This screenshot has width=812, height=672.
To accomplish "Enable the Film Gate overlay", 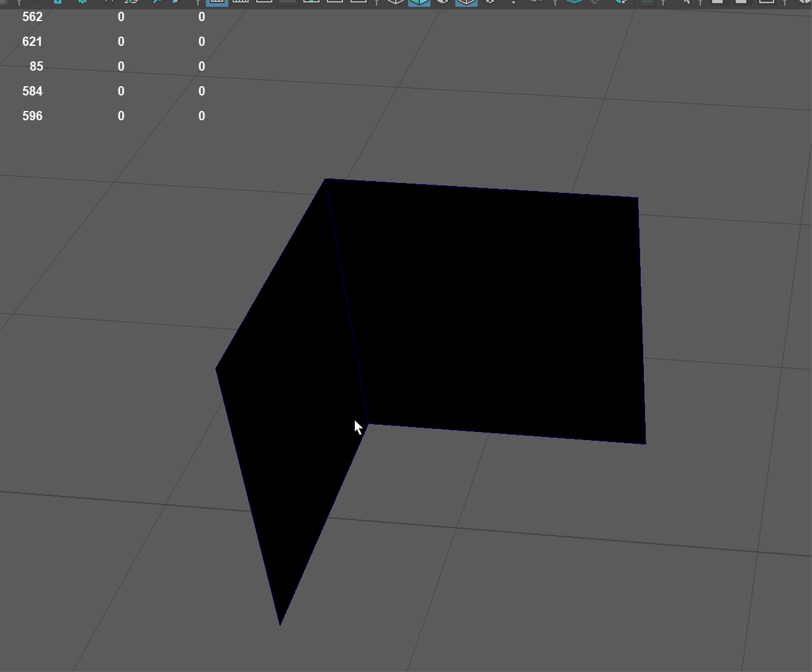I will (x=240, y=2).
